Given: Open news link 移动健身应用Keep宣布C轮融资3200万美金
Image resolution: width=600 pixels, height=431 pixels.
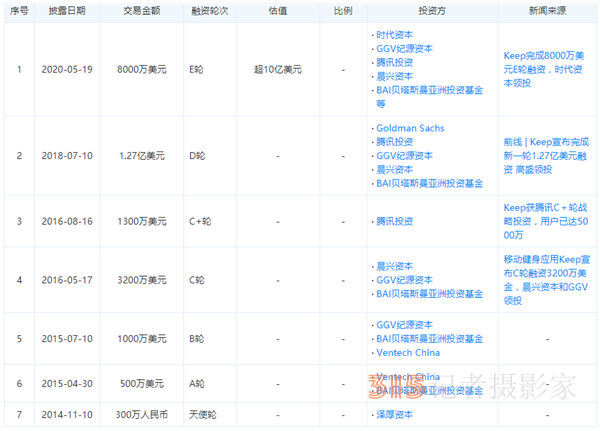Looking at the screenshot, I should [546, 280].
